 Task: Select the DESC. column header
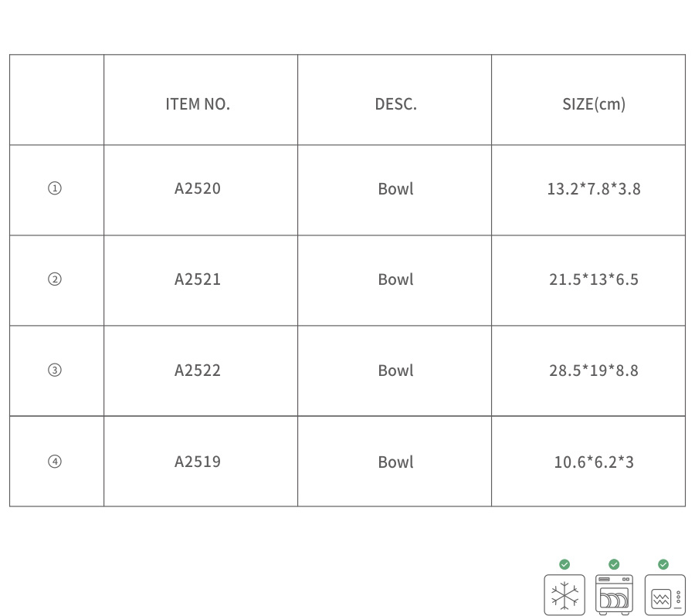coord(395,105)
